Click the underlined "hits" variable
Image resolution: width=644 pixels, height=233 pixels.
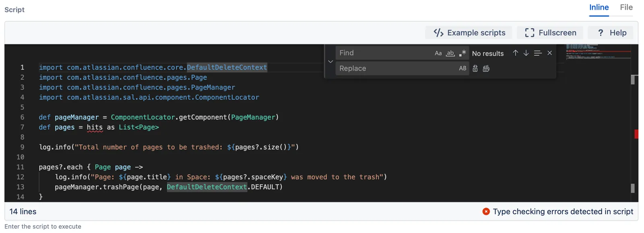(95, 127)
